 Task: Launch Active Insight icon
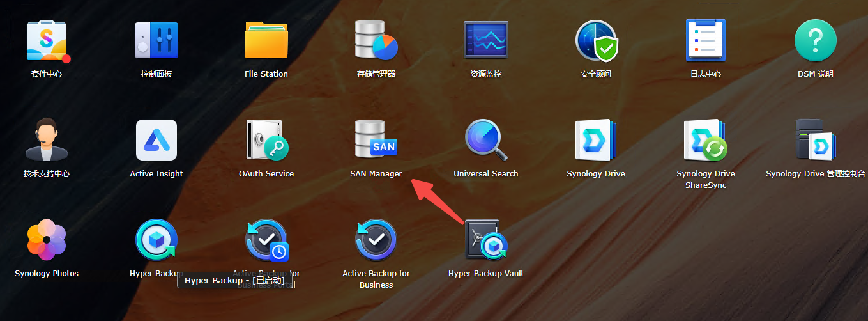156,140
